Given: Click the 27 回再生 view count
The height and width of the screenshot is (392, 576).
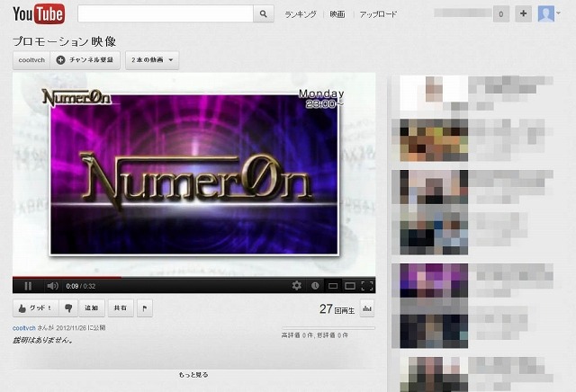Looking at the screenshot, I should (337, 309).
